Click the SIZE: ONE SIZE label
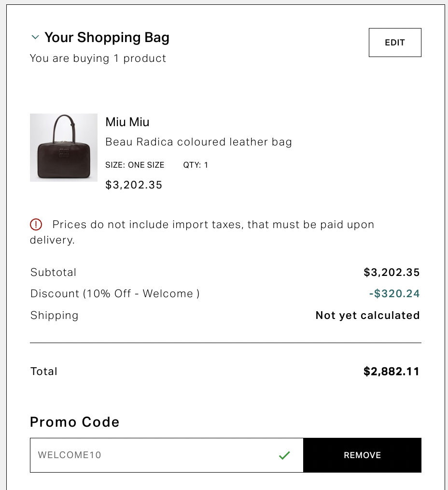 point(135,165)
